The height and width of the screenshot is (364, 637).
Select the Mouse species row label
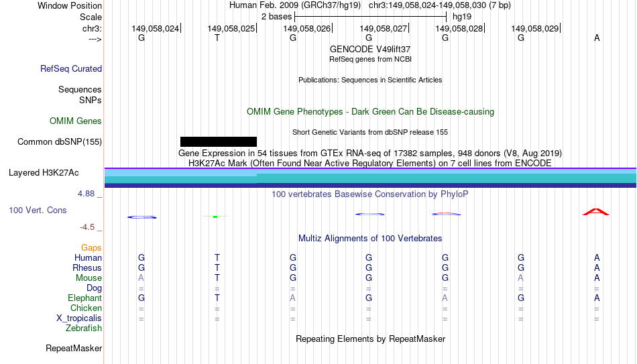89,278
